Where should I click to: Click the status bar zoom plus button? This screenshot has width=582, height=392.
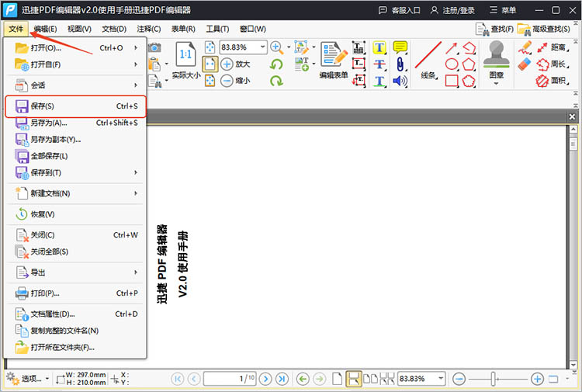click(x=537, y=379)
